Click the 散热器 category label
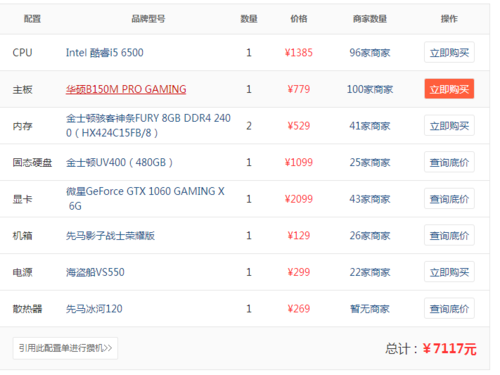The image size is (500, 375). pos(27,309)
